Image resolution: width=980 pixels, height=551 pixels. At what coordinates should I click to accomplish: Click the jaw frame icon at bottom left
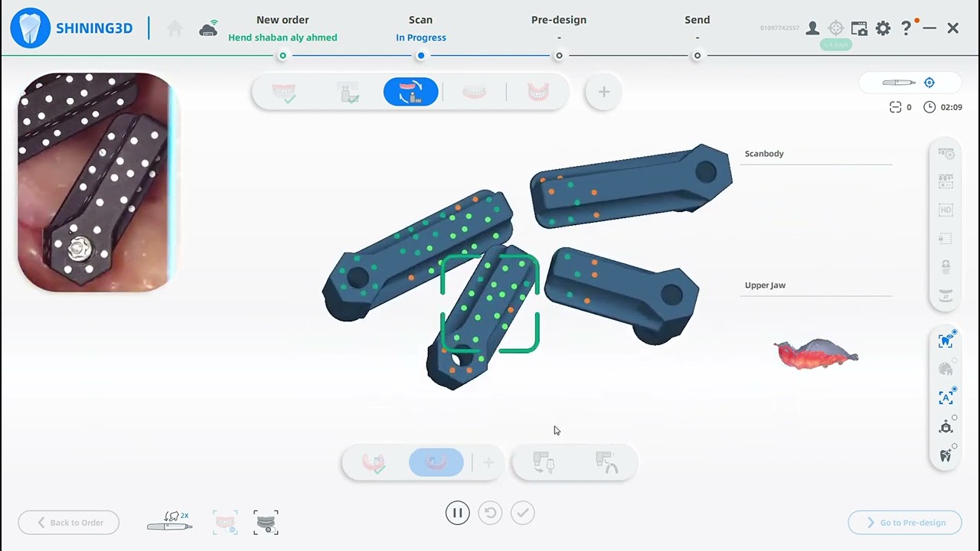point(225,523)
